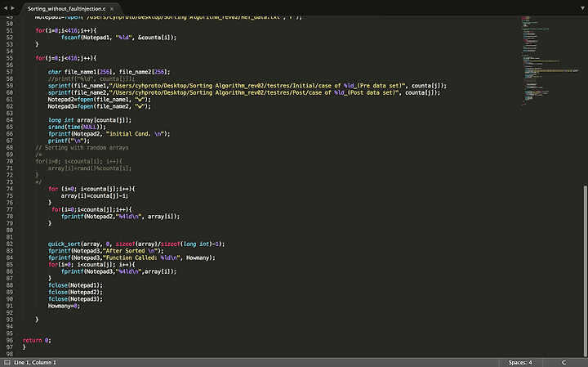Screen dimensions: 588x367
Task: Click 'fprintf(Notepad2' on line 78
Action: coord(88,217)
